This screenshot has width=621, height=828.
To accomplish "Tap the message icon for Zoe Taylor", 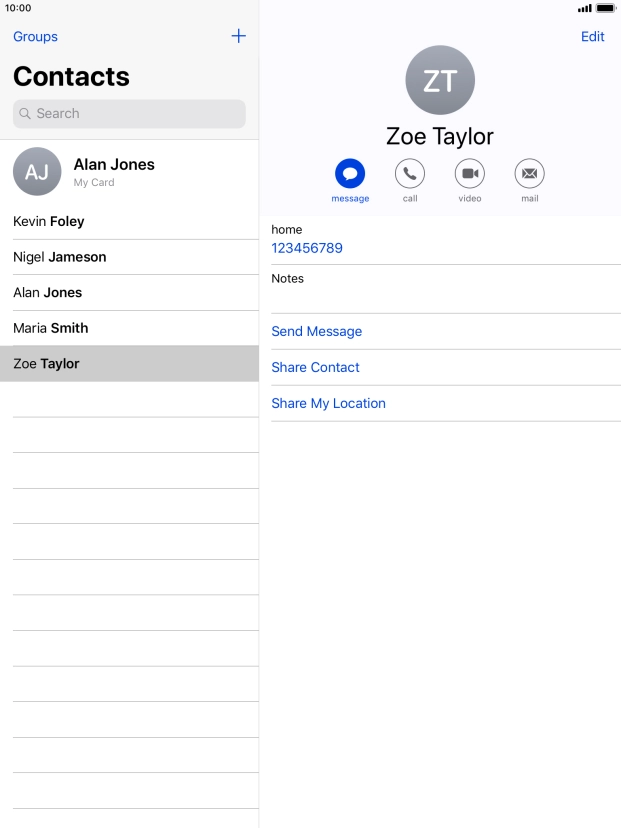I will pyautogui.click(x=350, y=174).
